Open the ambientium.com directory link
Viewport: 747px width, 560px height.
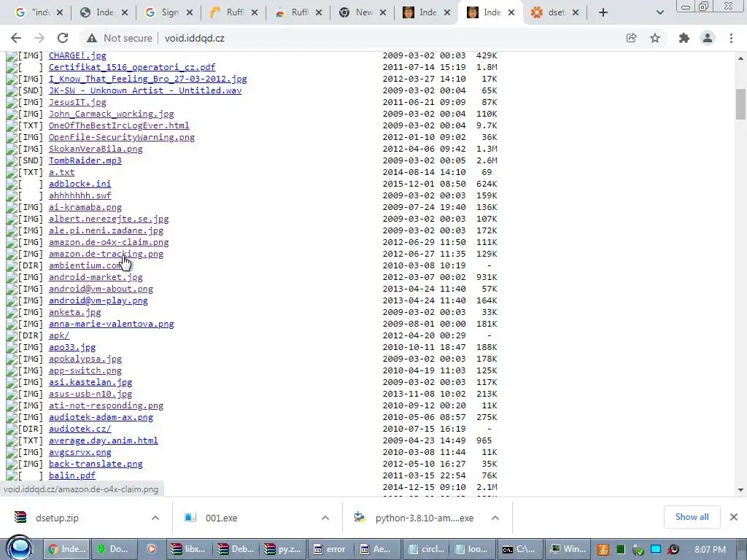(x=85, y=265)
